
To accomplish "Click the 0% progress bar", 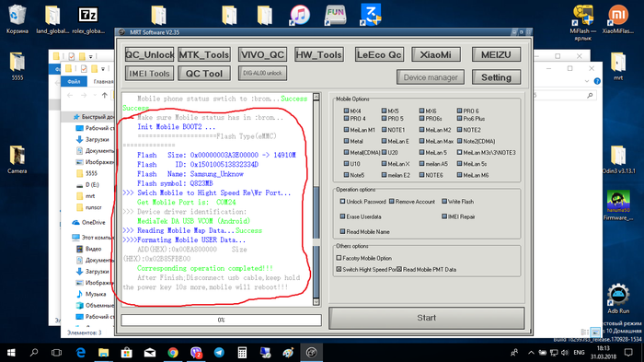I will tap(221, 320).
